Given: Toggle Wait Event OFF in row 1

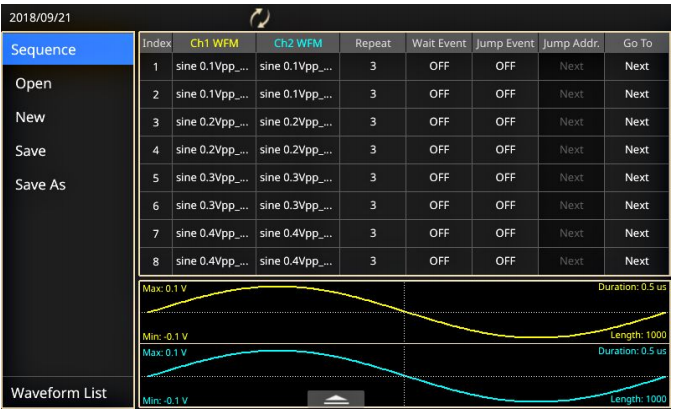Looking at the screenshot, I should pos(438,66).
